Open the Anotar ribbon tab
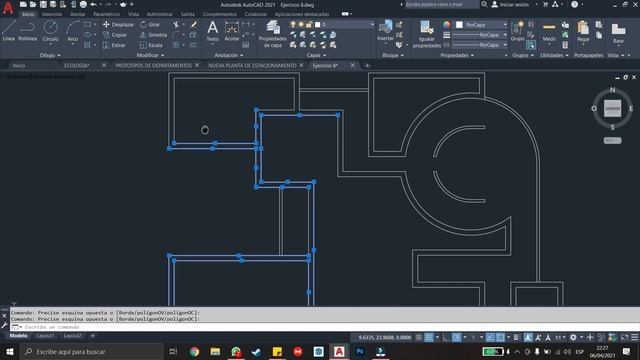The height and width of the screenshot is (360, 640). (78, 14)
